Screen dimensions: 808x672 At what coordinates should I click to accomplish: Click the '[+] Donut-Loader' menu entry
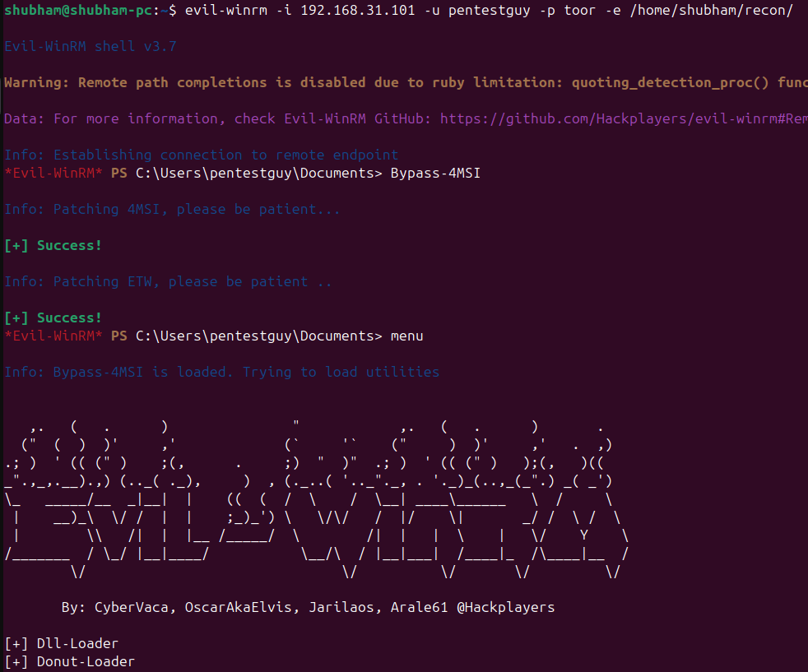point(70,661)
